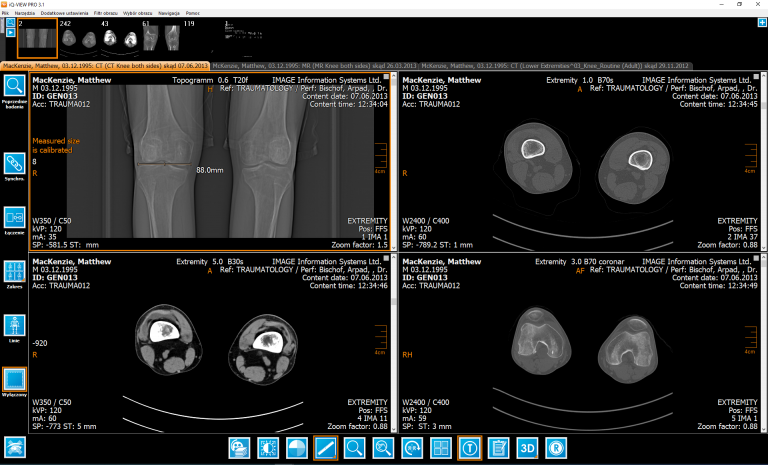Open the Wybór obrazu menu
768x465 pixels.
(138, 13)
